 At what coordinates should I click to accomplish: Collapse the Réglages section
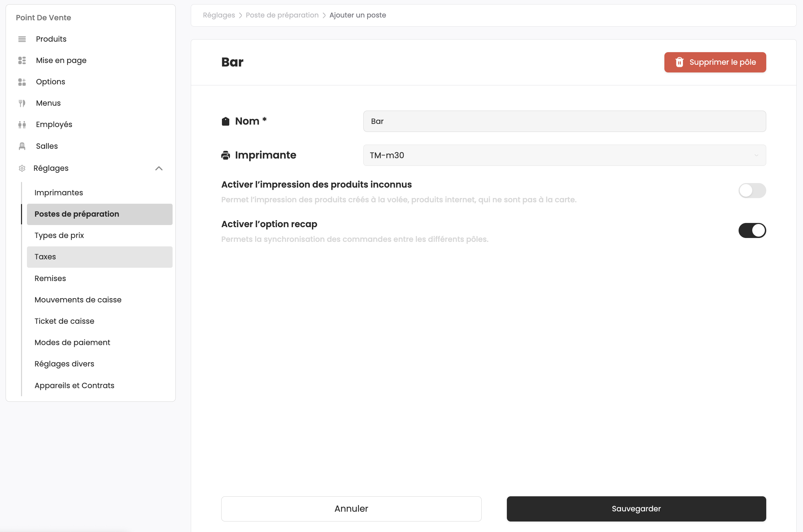click(x=159, y=168)
